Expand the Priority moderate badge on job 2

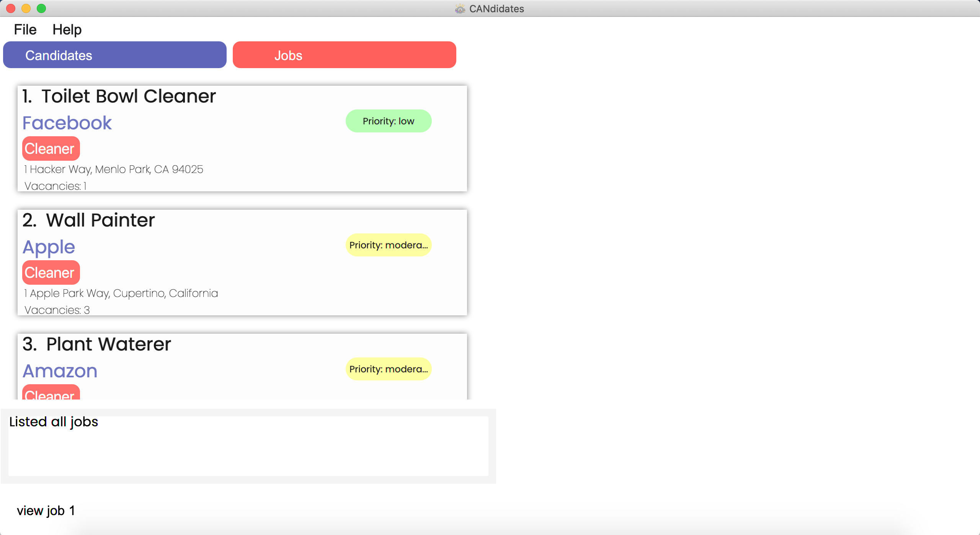click(388, 245)
